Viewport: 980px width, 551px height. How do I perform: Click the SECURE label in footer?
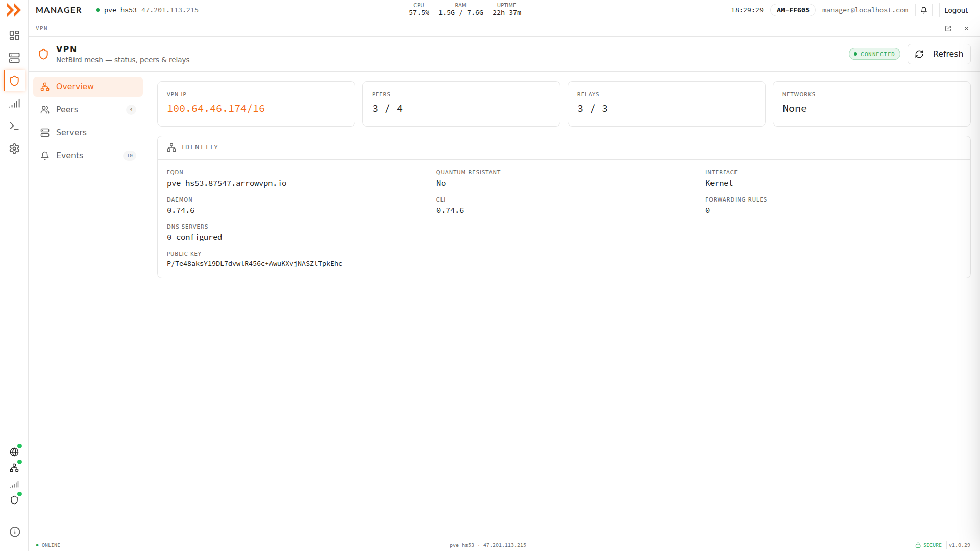(932, 545)
